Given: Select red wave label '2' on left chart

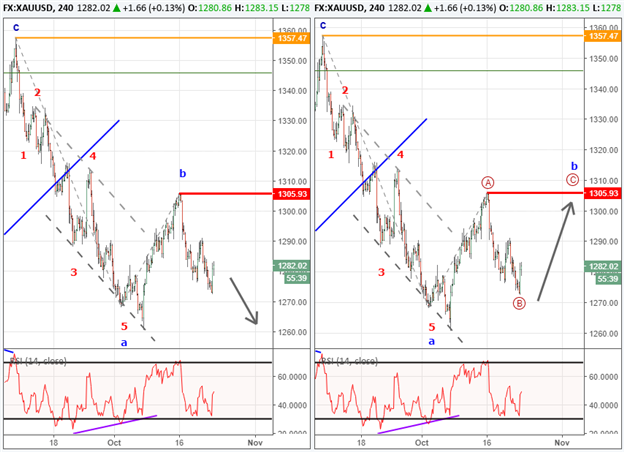Looking at the screenshot, I should [x=37, y=93].
